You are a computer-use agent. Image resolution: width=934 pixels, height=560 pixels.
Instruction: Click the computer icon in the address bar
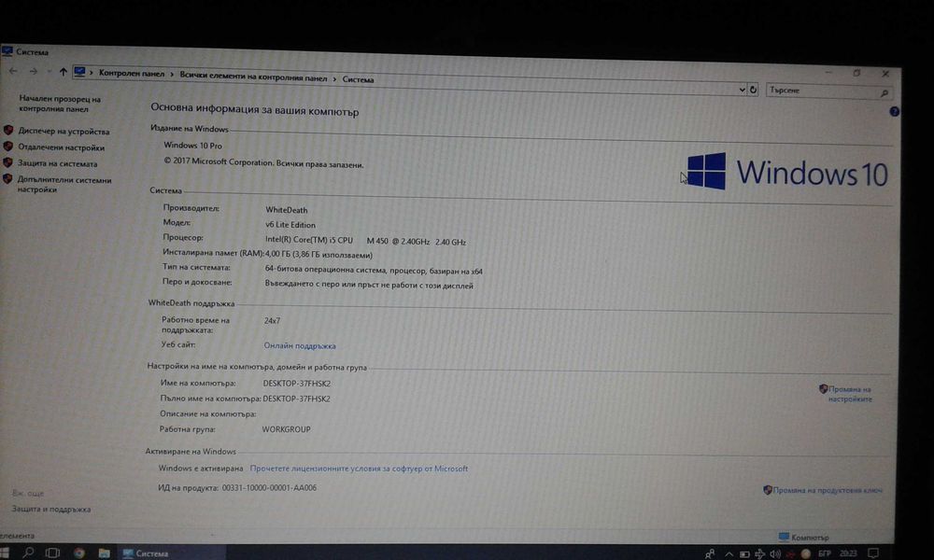[79, 72]
